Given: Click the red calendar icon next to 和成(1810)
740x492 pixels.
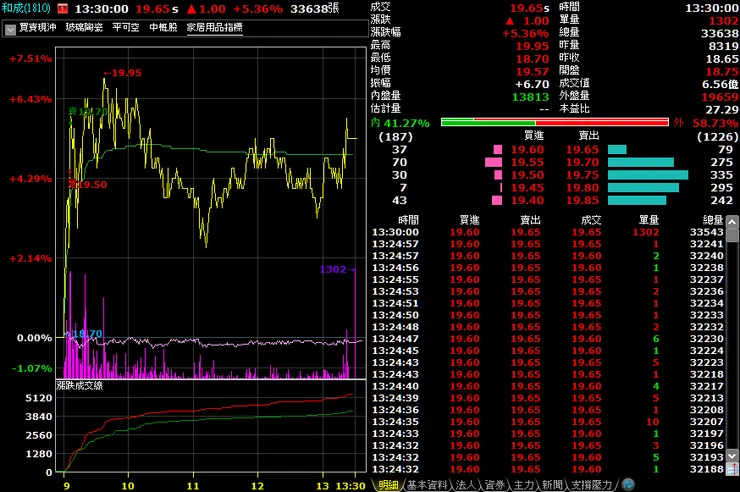Looking at the screenshot, I should [63, 9].
